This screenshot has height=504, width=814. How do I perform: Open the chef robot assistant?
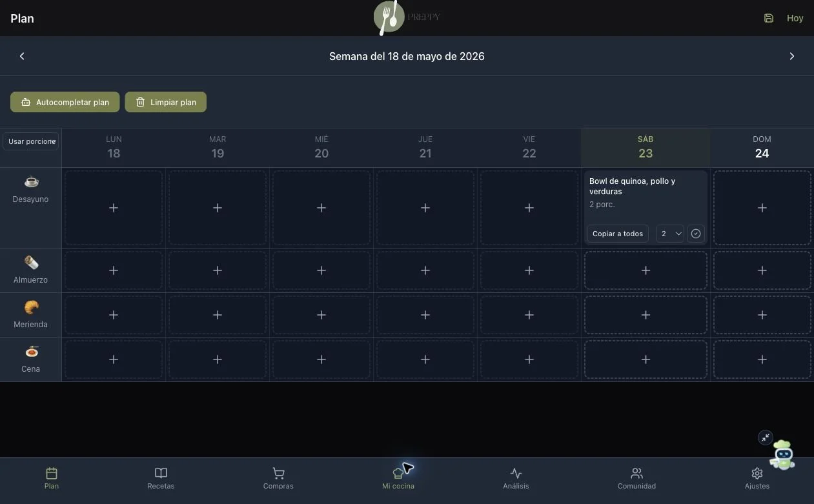tap(783, 455)
